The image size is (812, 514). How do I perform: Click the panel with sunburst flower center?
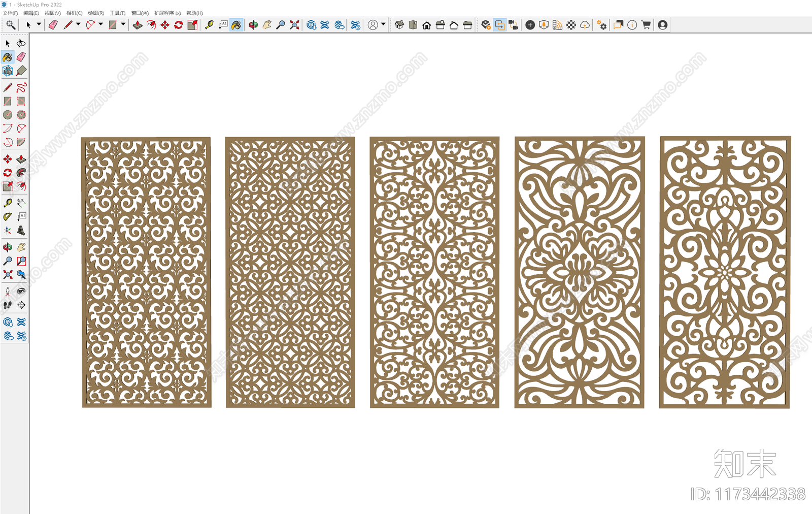(725, 272)
